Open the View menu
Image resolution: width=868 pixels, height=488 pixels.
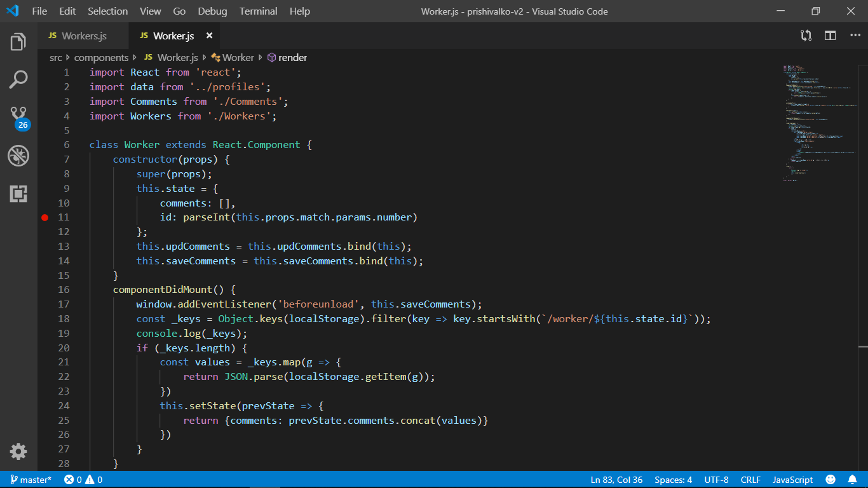click(151, 11)
